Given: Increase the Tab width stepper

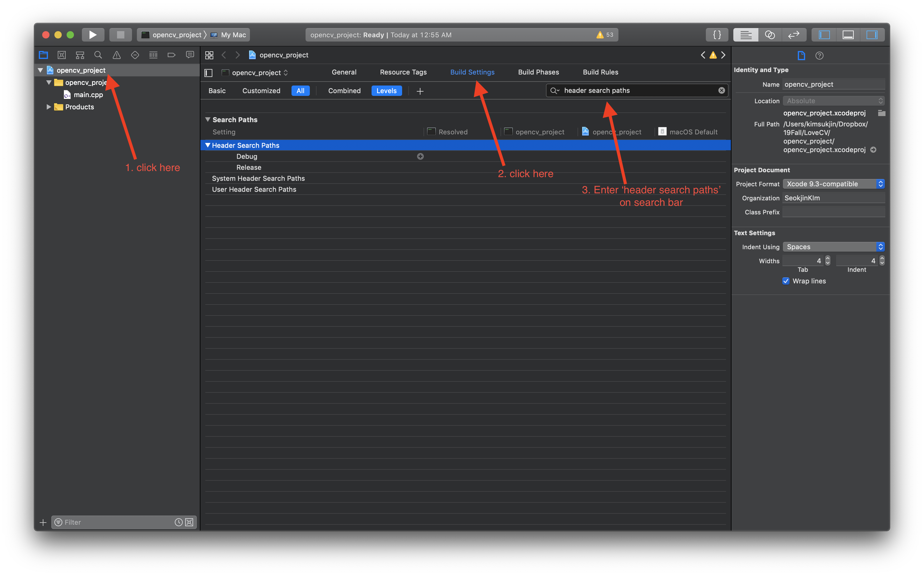Looking at the screenshot, I should coord(828,258).
